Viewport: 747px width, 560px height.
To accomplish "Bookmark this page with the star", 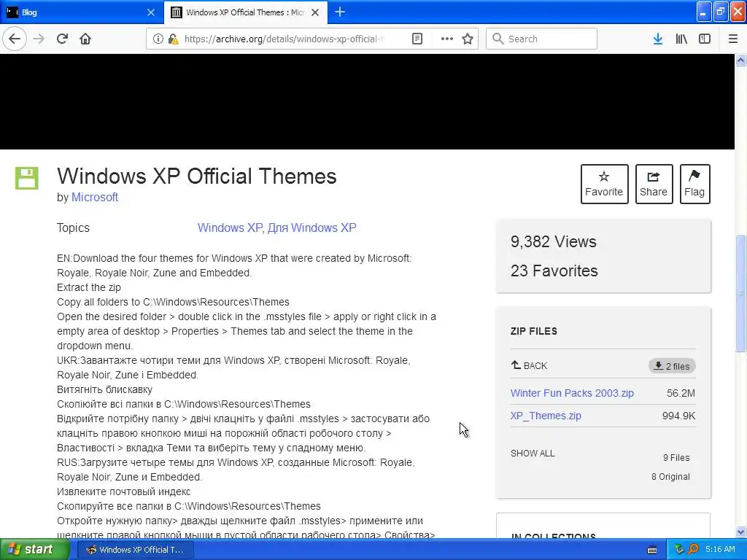I will coord(468,39).
